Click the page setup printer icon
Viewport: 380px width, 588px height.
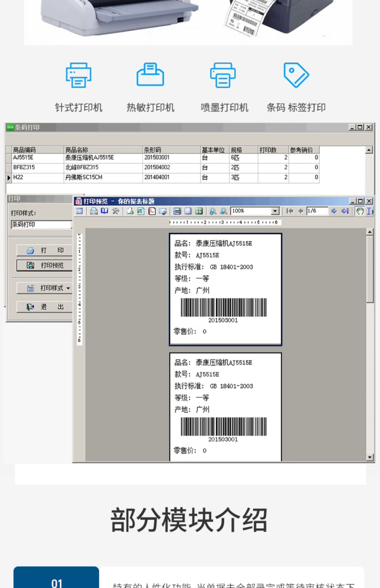(177, 211)
